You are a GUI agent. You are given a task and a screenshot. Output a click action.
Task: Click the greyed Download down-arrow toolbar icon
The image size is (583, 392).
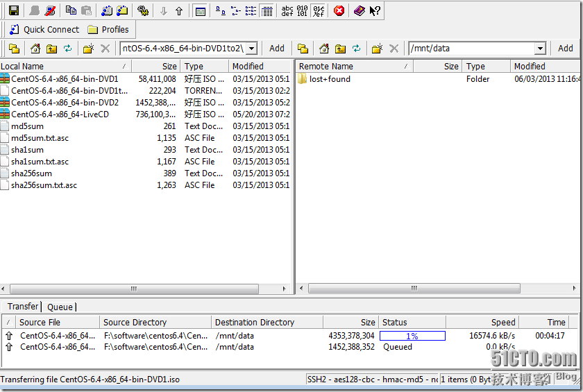pos(164,11)
